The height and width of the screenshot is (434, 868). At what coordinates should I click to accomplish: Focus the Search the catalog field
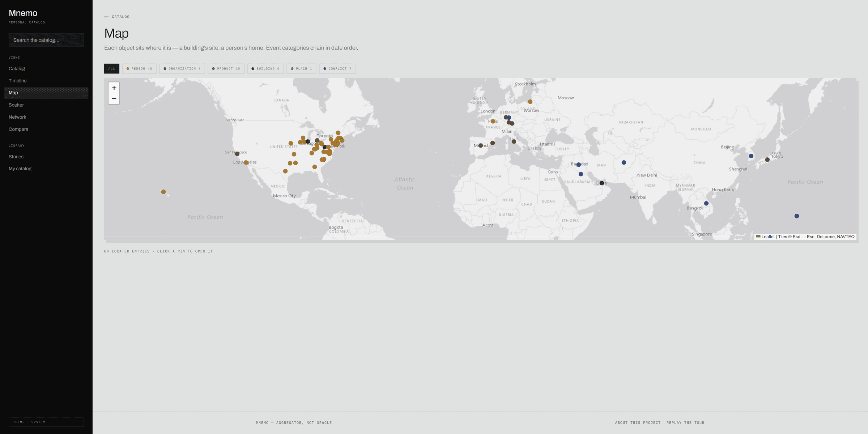pyautogui.click(x=46, y=40)
